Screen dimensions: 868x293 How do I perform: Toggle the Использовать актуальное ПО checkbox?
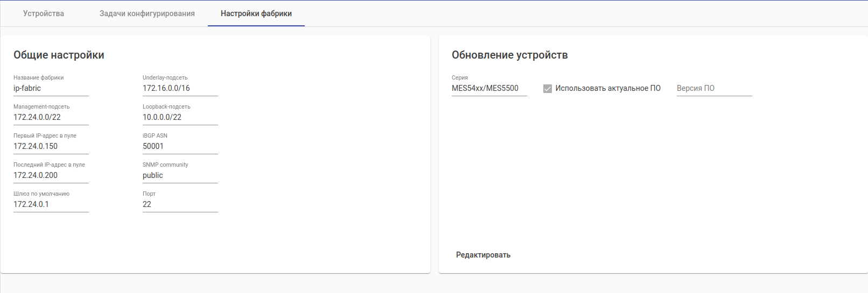pyautogui.click(x=548, y=89)
